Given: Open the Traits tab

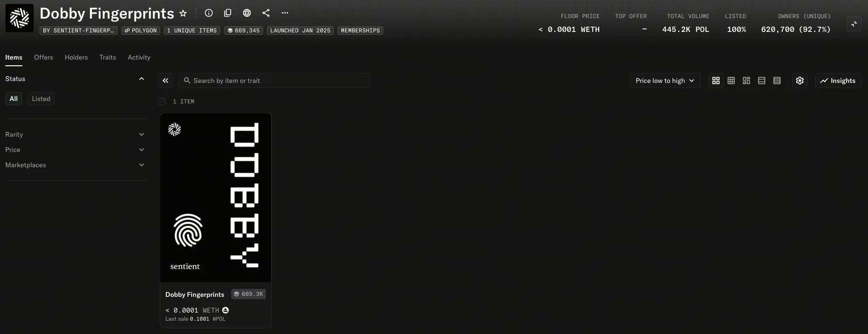Looking at the screenshot, I should pos(108,57).
